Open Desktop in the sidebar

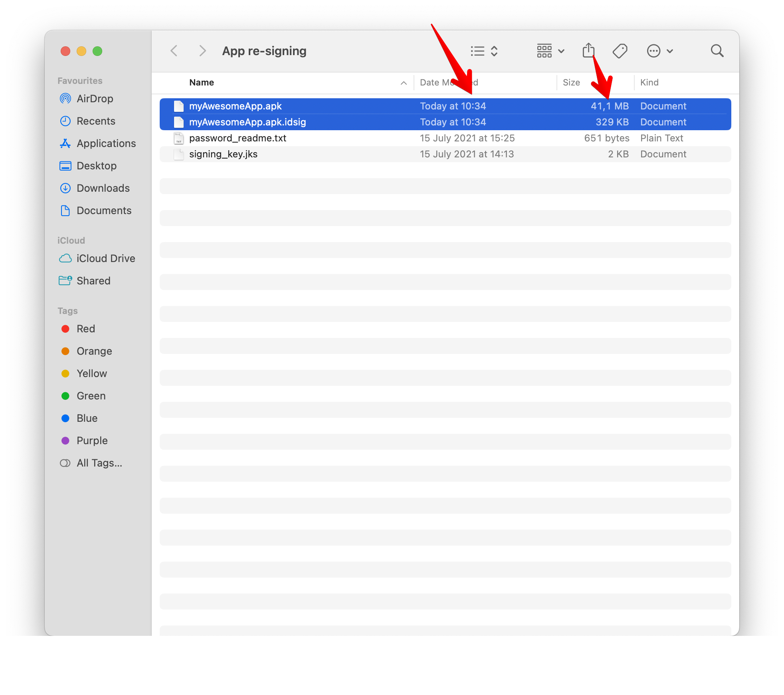[x=97, y=166]
